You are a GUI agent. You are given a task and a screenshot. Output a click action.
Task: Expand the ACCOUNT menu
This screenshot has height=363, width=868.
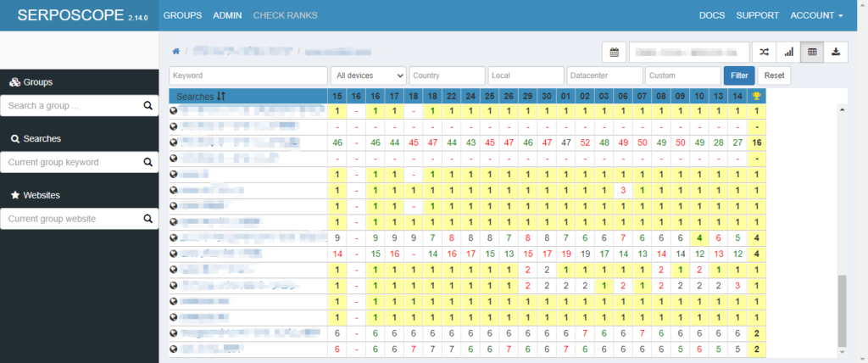click(x=816, y=15)
